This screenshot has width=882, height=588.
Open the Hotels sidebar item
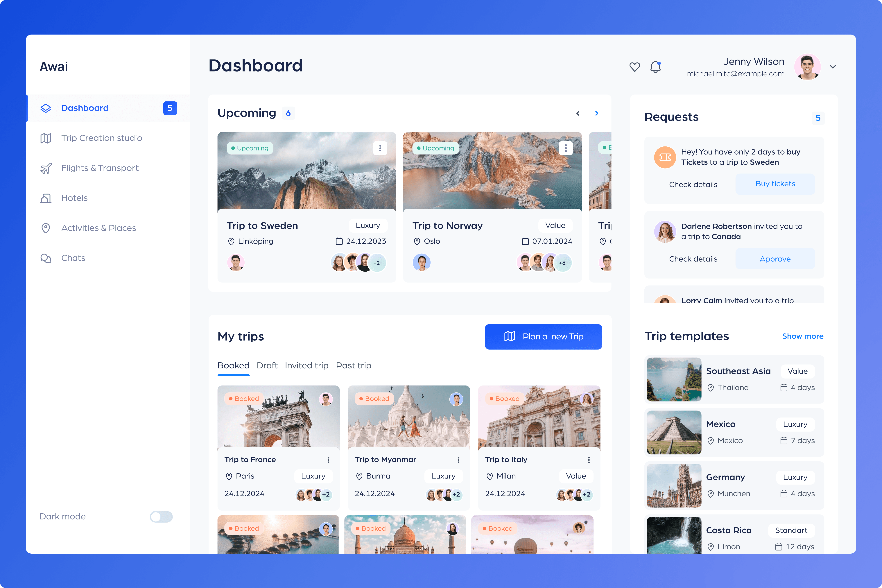[x=74, y=198]
